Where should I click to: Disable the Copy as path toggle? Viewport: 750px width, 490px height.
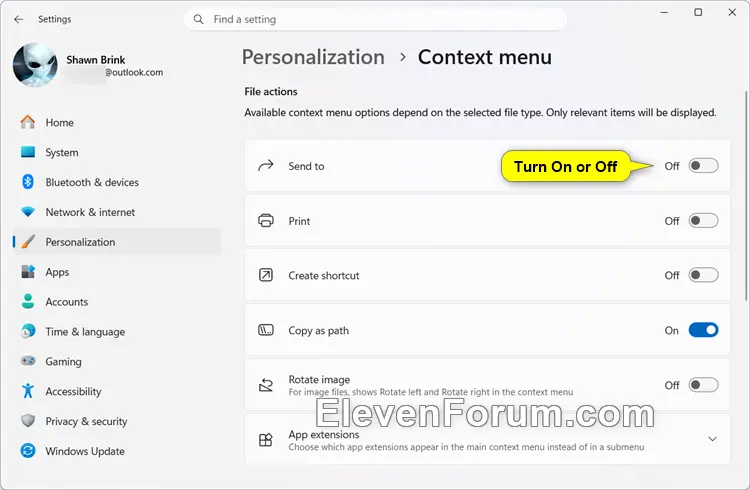point(703,330)
